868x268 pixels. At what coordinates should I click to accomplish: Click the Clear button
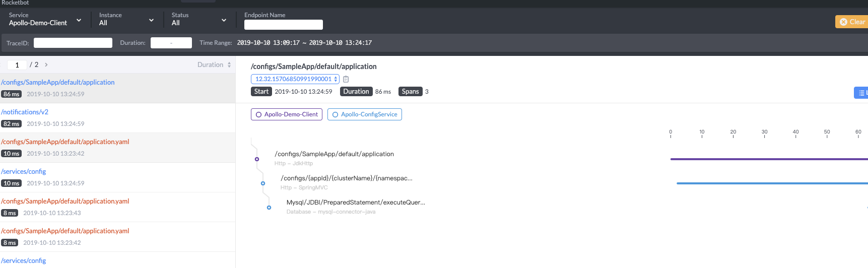point(852,22)
